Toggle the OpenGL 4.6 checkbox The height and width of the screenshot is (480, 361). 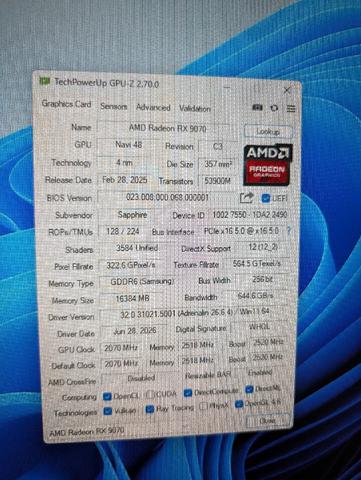(239, 404)
